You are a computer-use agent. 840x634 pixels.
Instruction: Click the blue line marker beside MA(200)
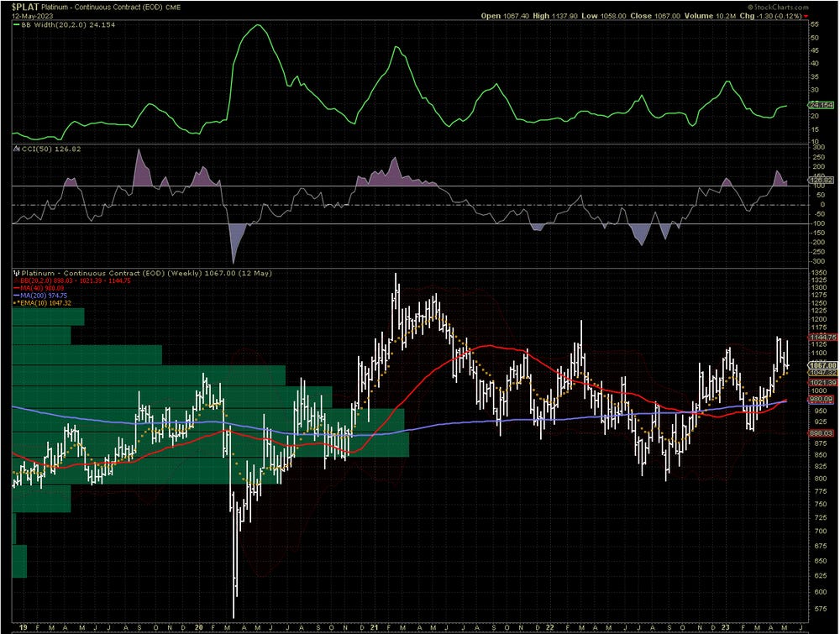click(x=15, y=296)
